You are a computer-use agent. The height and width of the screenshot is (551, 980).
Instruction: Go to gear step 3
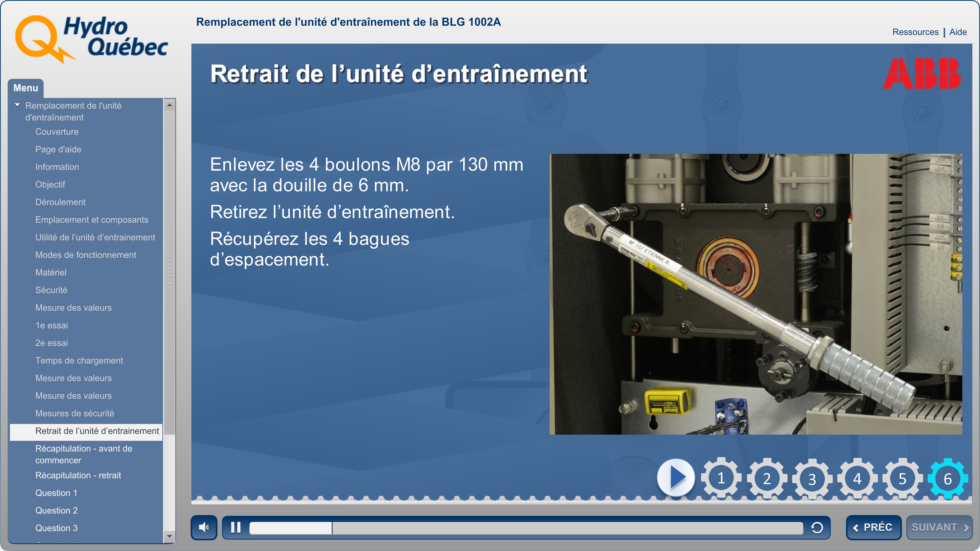(812, 478)
